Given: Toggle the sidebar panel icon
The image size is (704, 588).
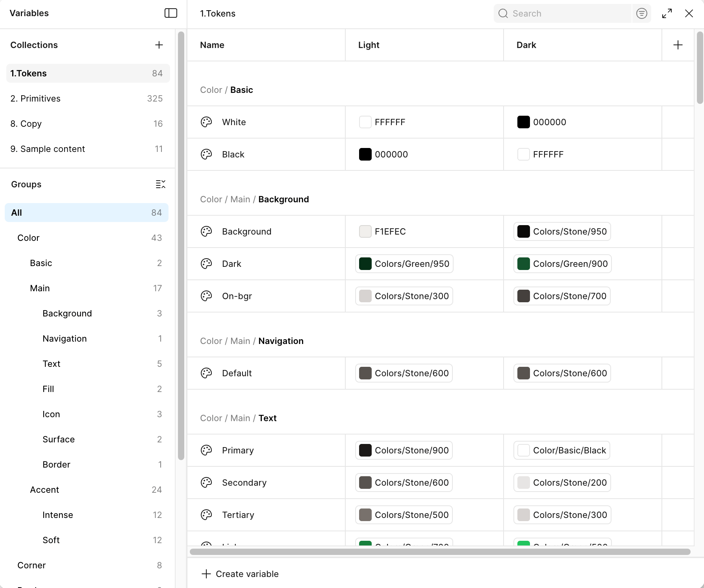Looking at the screenshot, I should click(170, 13).
